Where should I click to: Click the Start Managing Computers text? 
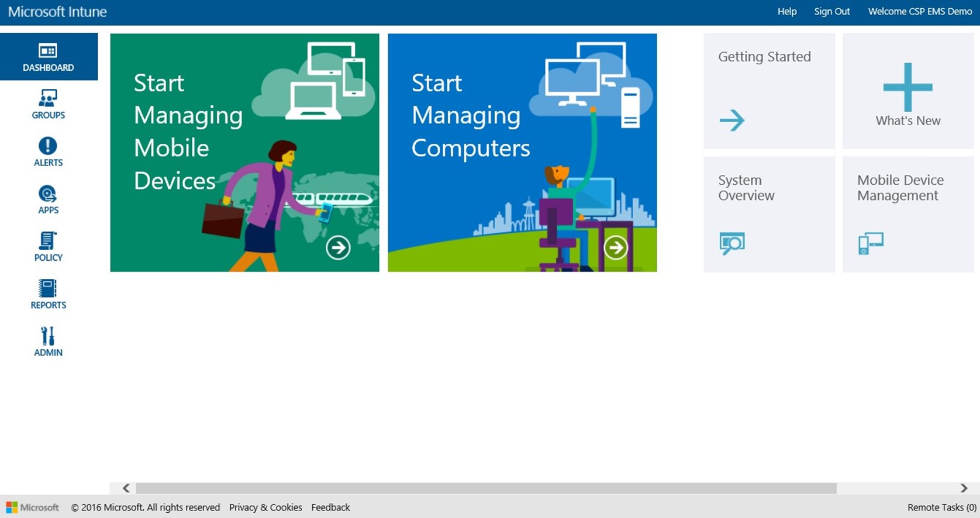[471, 115]
